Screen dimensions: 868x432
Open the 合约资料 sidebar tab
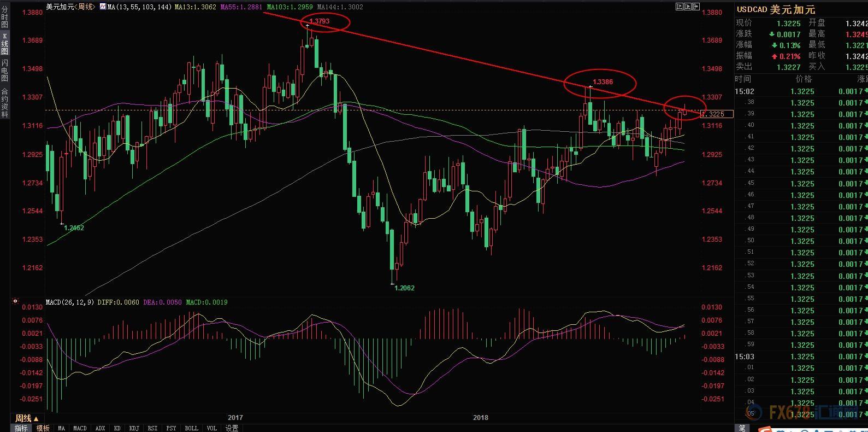coord(4,103)
